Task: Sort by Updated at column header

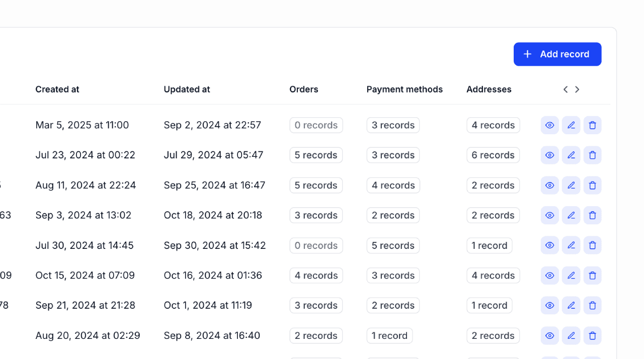Action: tap(187, 89)
